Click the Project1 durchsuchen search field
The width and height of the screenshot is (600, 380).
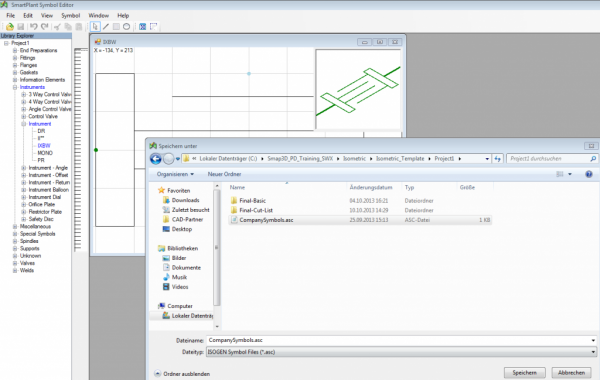[x=548, y=158]
